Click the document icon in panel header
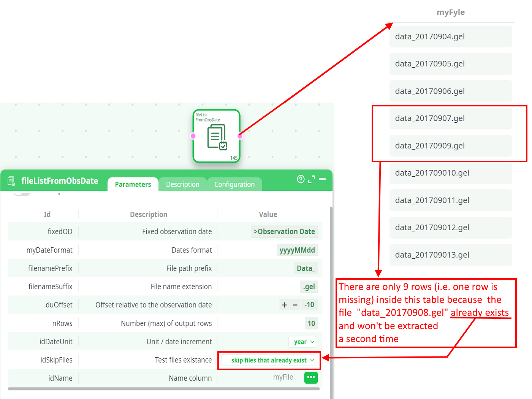The width and height of the screenshot is (532, 399). click(11, 181)
